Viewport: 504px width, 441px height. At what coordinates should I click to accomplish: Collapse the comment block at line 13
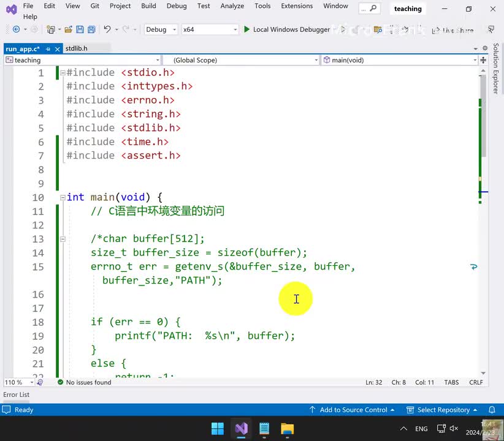click(x=63, y=239)
